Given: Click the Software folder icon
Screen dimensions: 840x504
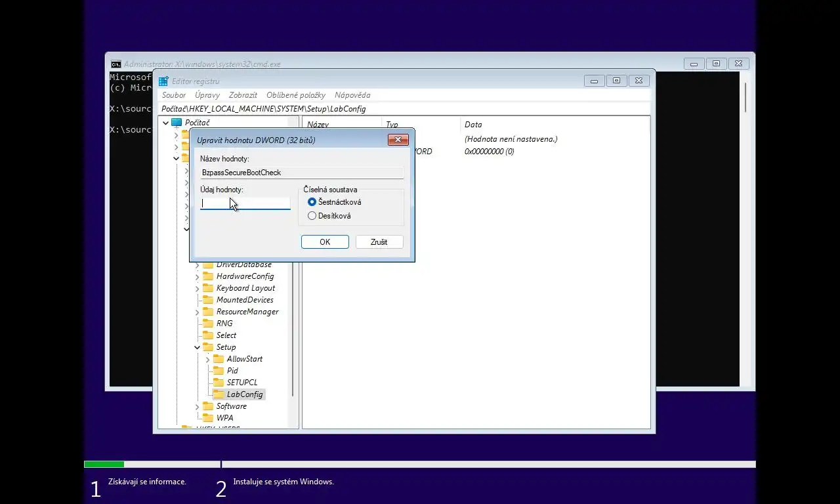Looking at the screenshot, I should pyautogui.click(x=208, y=406).
